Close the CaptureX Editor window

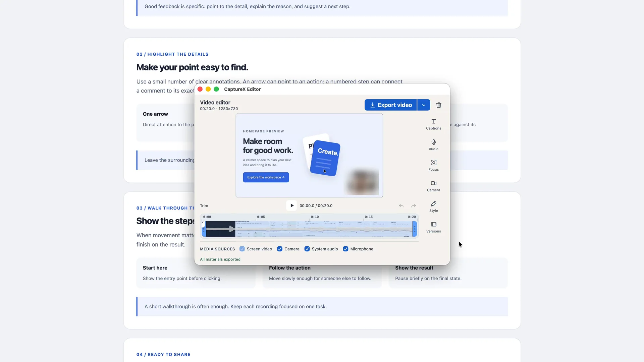200,89
